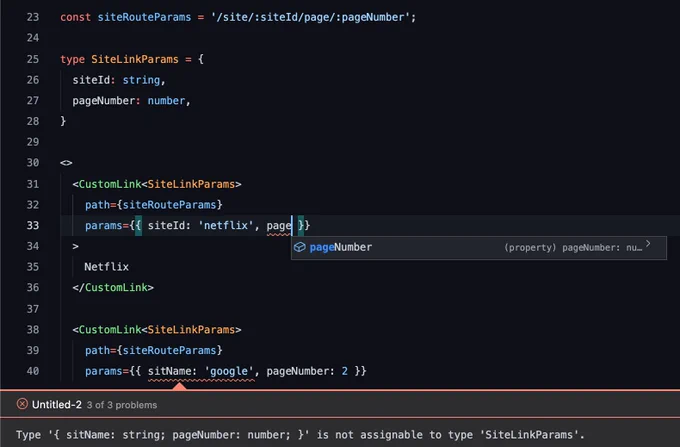Click closing CustomLink tag on line 36

pyautogui.click(x=113, y=288)
